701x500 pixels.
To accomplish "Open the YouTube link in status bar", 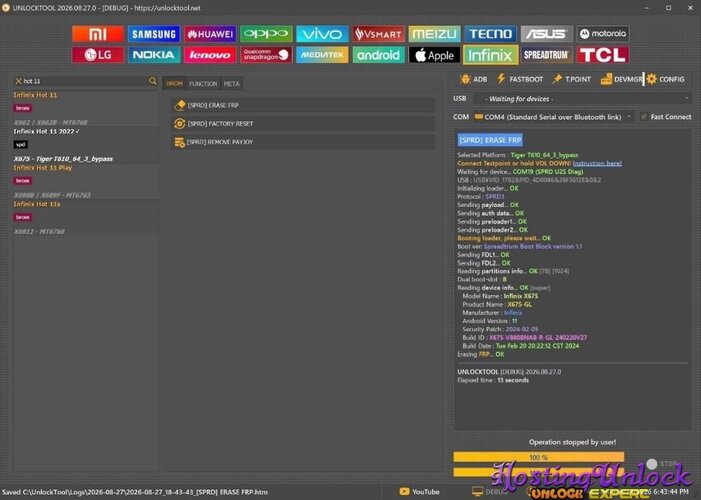I will click(x=420, y=492).
